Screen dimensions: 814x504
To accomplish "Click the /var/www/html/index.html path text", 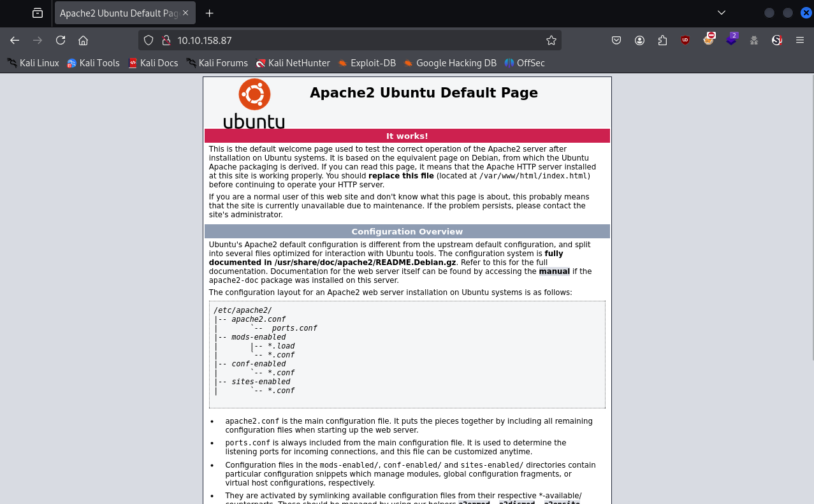I will coord(534,176).
